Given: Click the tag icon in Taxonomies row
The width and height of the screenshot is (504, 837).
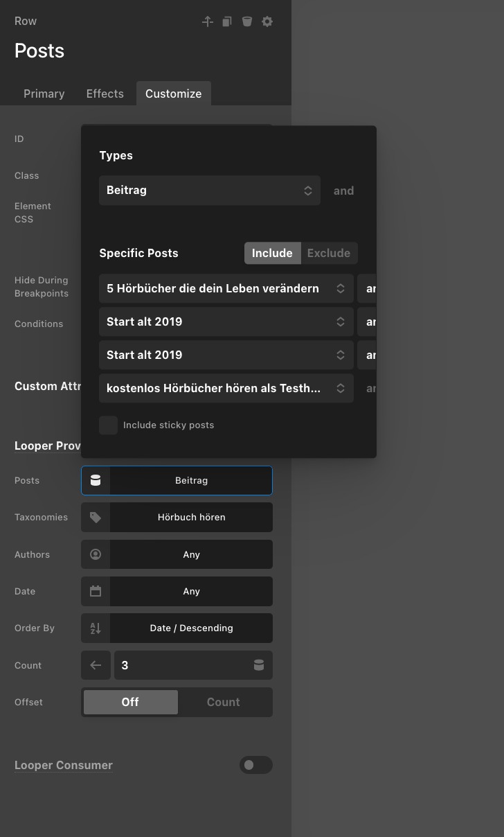Looking at the screenshot, I should pyautogui.click(x=96, y=518).
